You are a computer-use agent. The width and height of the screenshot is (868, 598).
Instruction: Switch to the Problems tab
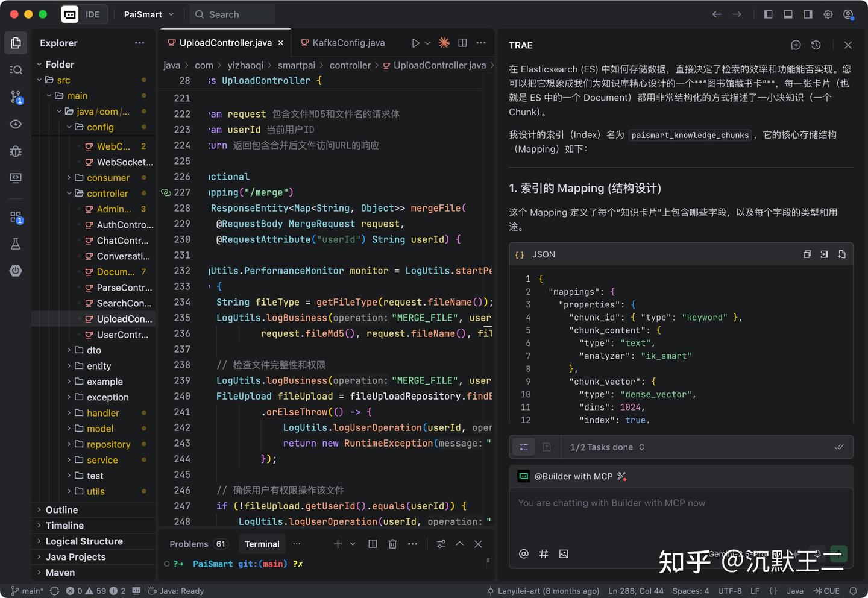pos(189,544)
